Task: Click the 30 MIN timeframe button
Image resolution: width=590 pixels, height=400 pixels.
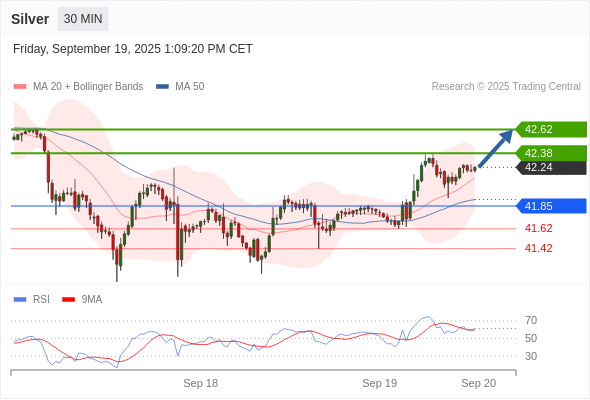Action: click(83, 19)
